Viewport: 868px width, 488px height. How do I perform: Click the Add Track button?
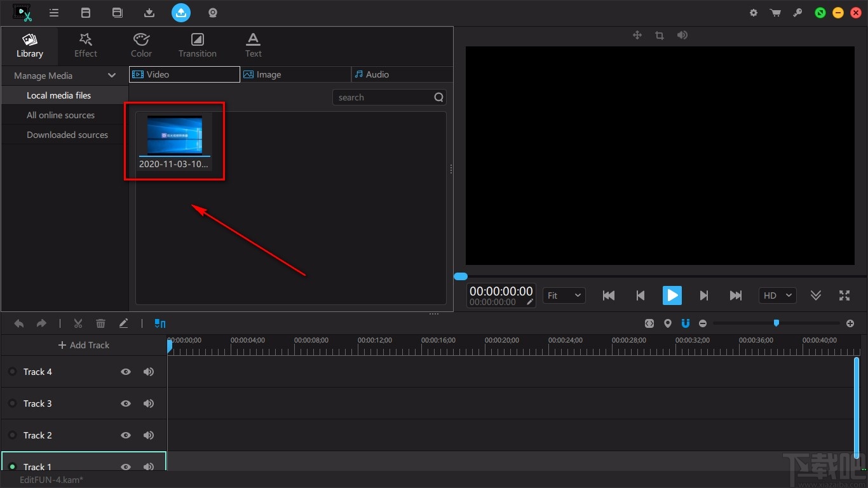point(84,345)
